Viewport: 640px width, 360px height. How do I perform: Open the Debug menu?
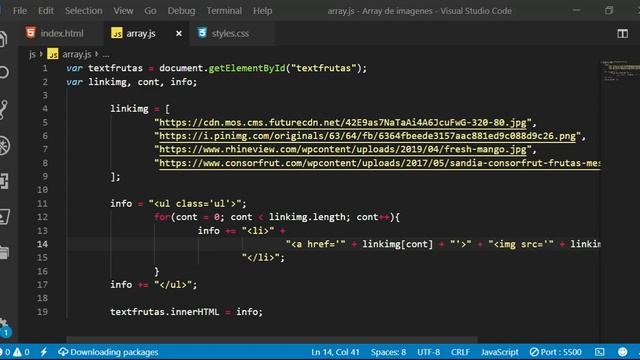point(181,11)
